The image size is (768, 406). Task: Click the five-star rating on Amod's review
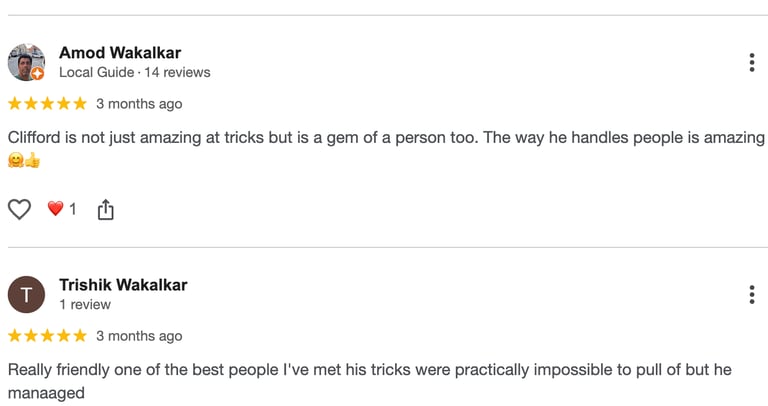point(47,104)
